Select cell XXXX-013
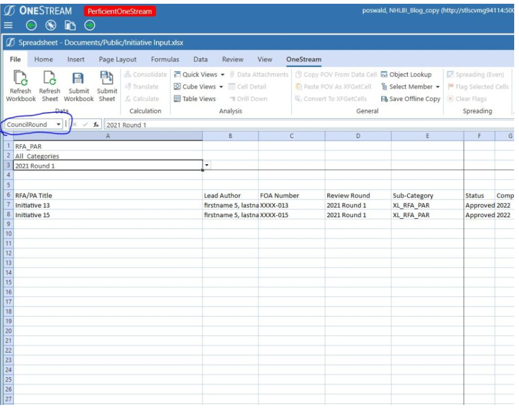Viewport: 519px width, 420px height. point(291,205)
